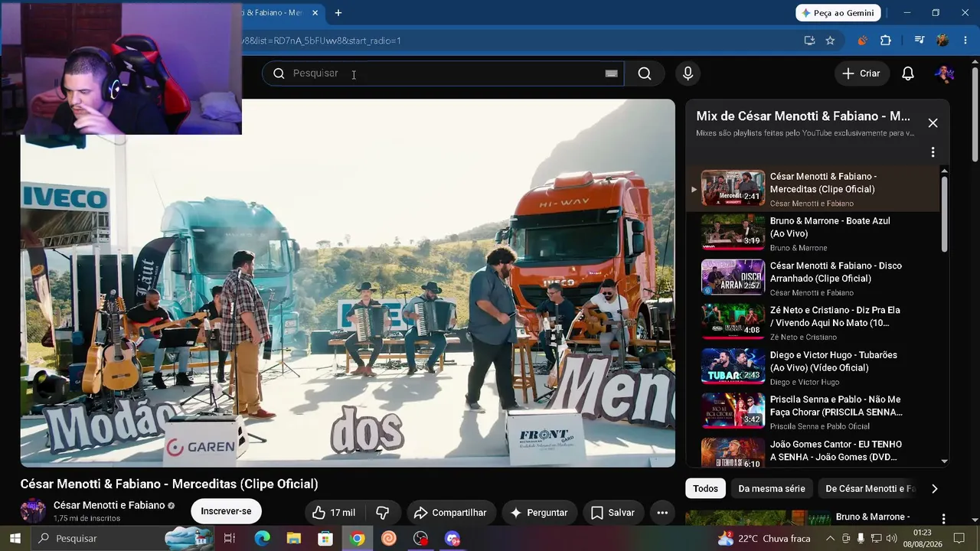Screen dimensions: 980x551
Task: Save the video with Salvar
Action: pos(613,513)
